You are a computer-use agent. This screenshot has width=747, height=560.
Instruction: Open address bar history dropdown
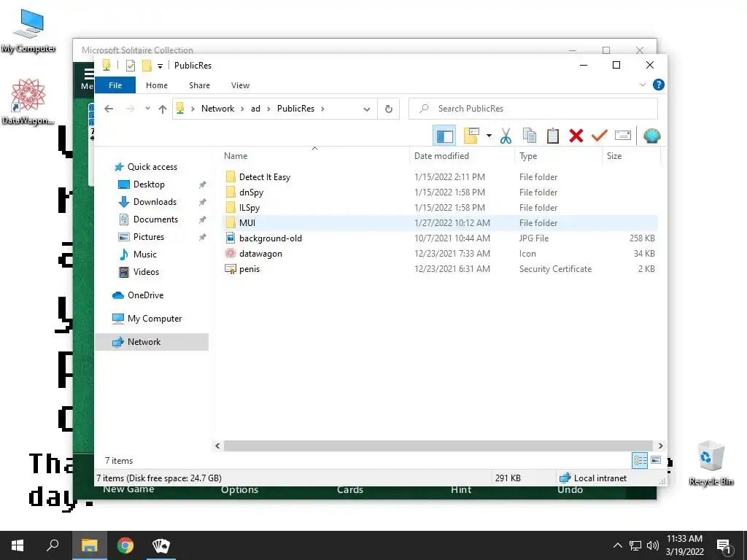[x=366, y=109]
